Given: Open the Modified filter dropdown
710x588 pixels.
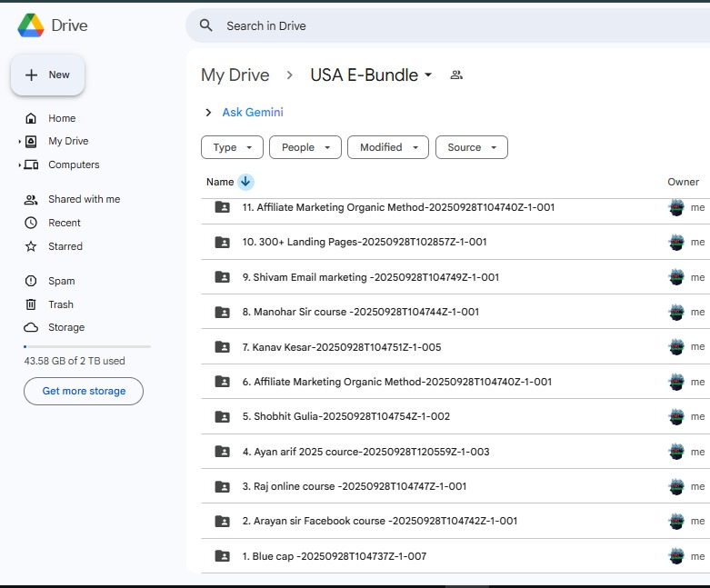Looking at the screenshot, I should 387,147.
